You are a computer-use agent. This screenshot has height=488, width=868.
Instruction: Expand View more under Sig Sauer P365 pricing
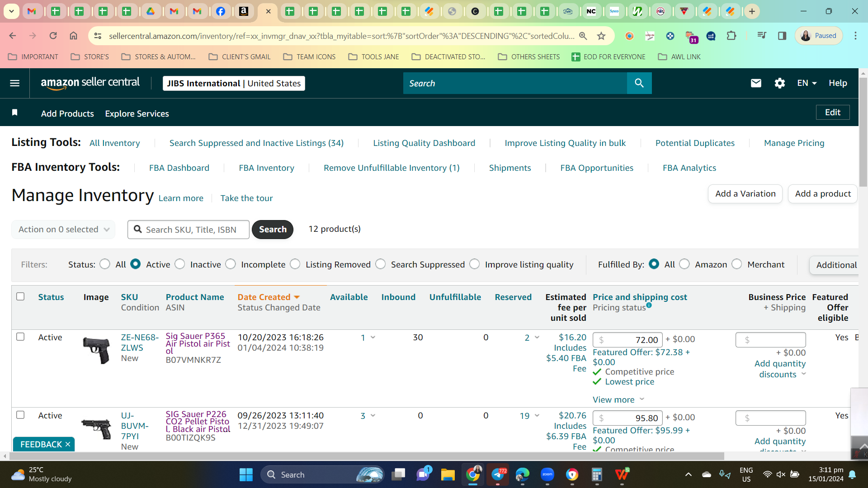coord(618,399)
